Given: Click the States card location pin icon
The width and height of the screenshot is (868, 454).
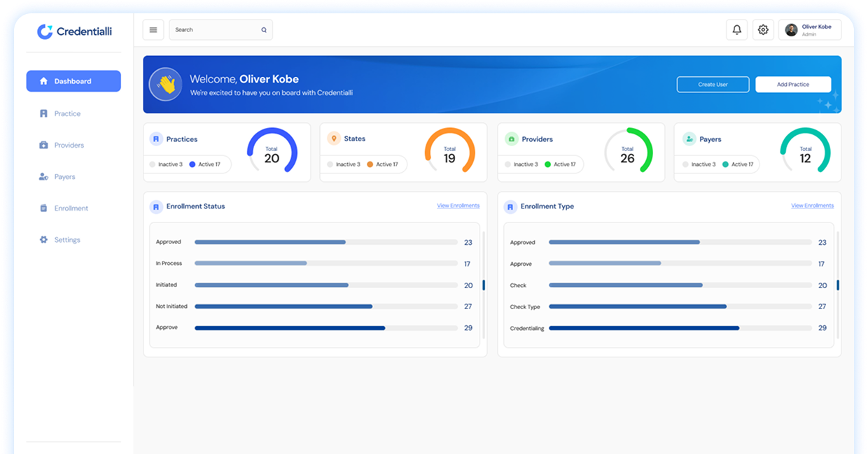Looking at the screenshot, I should click(x=334, y=139).
